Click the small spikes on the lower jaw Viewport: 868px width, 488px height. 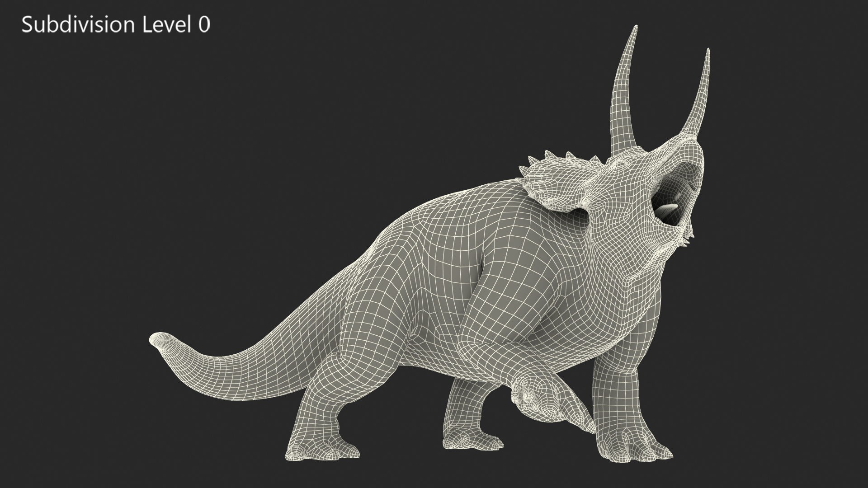pos(688,239)
